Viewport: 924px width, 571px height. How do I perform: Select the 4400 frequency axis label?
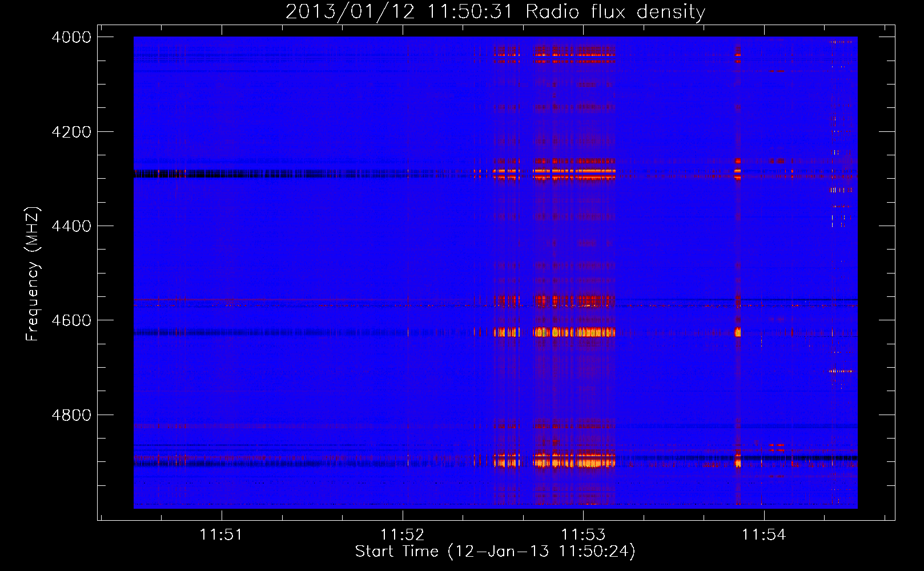pos(71,226)
